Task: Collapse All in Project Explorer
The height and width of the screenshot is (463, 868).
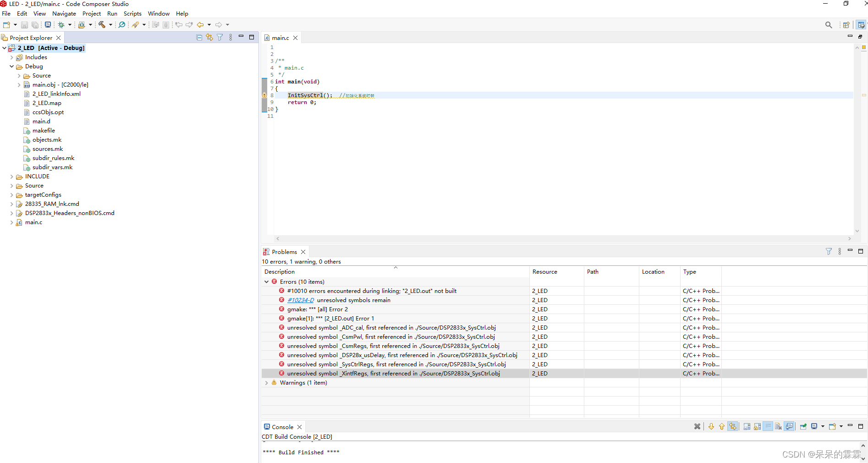Action: tap(199, 38)
